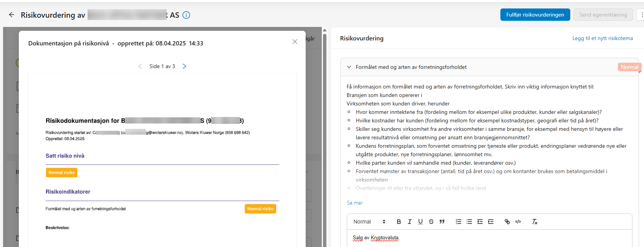Open the info icon next to company name
Viewport: 644px width, 247px height.
[186, 15]
